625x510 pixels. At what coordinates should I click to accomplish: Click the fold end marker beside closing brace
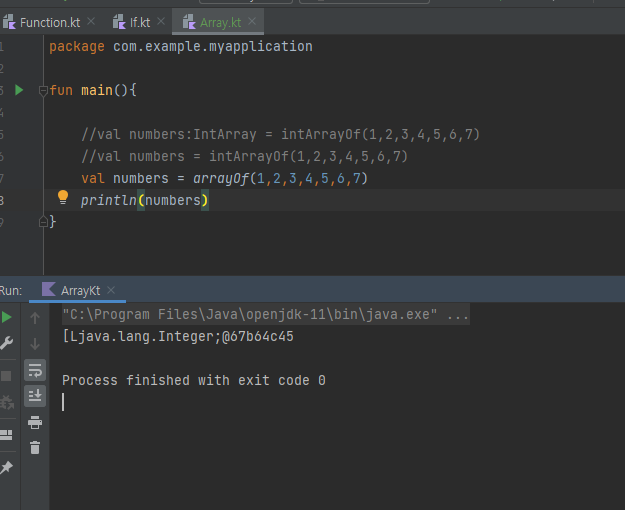[x=43, y=222]
